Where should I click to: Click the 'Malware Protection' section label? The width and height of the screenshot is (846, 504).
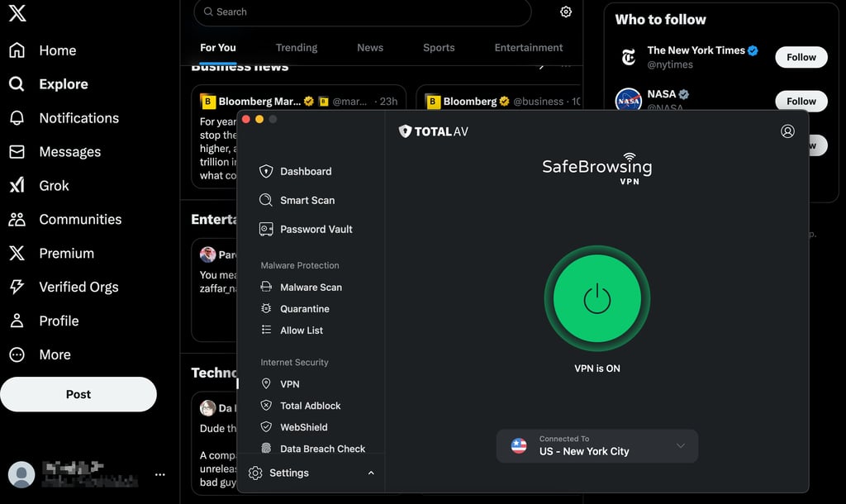300,265
